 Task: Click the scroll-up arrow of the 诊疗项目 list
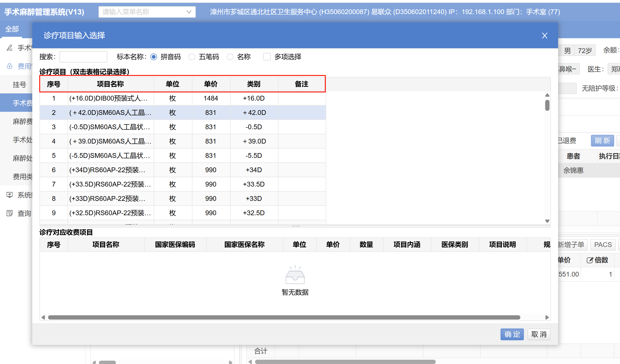(547, 95)
